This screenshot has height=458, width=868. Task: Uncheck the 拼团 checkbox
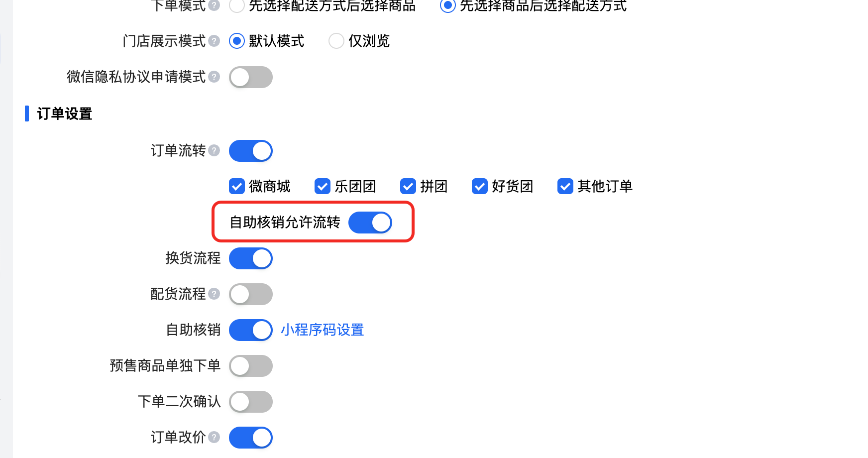point(408,186)
